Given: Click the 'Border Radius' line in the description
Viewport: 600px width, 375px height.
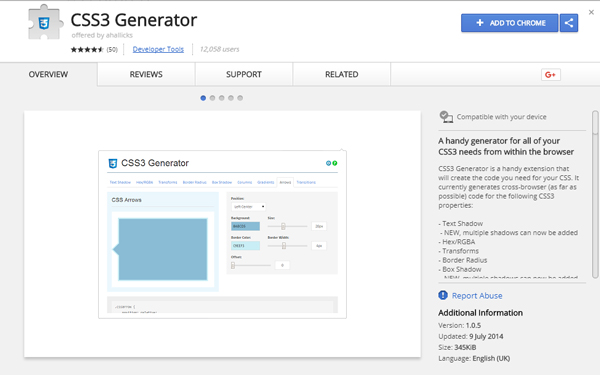Looking at the screenshot, I should point(463,260).
